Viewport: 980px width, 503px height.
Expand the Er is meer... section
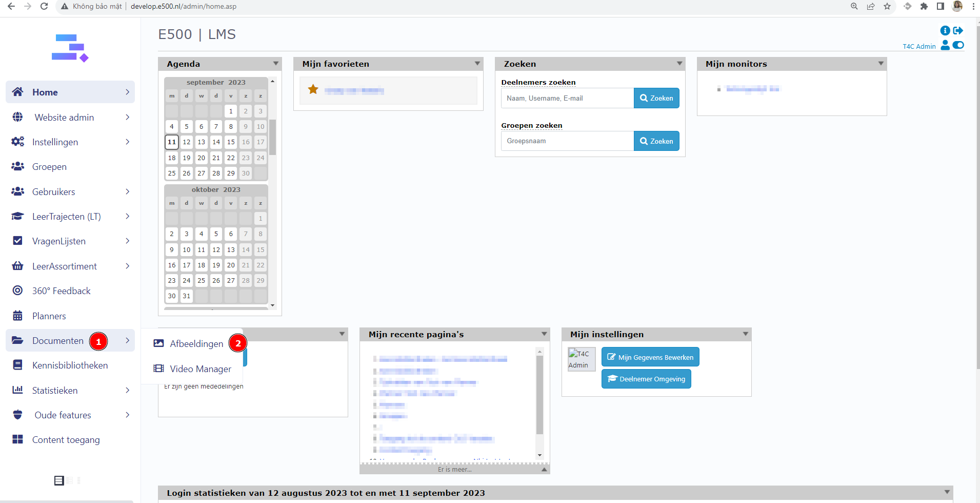(x=455, y=469)
